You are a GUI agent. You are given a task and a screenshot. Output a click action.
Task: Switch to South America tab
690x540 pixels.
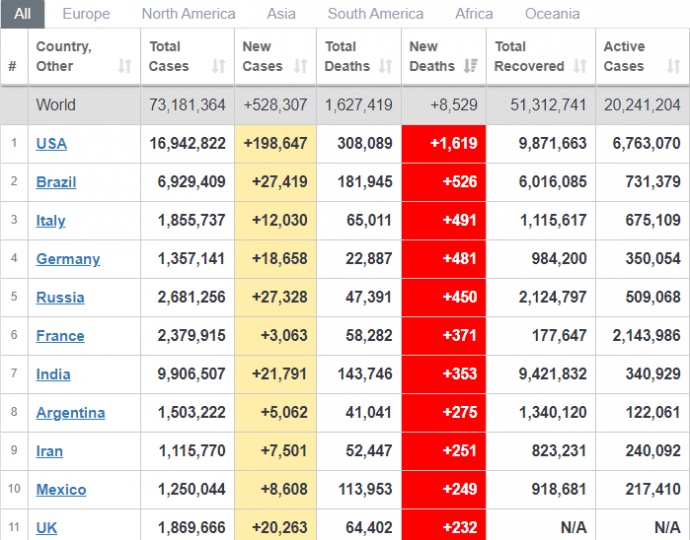(375, 14)
